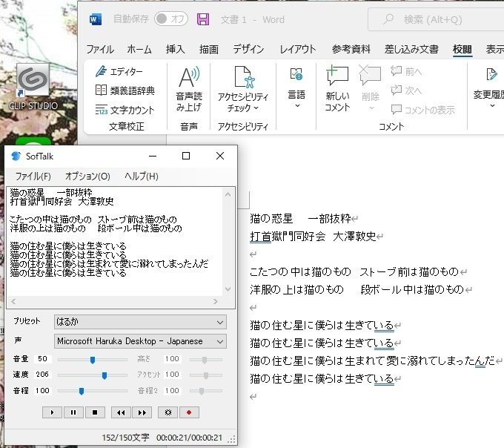Click the 速度 speed slider
The width and height of the screenshot is (504, 448).
[x=93, y=375]
